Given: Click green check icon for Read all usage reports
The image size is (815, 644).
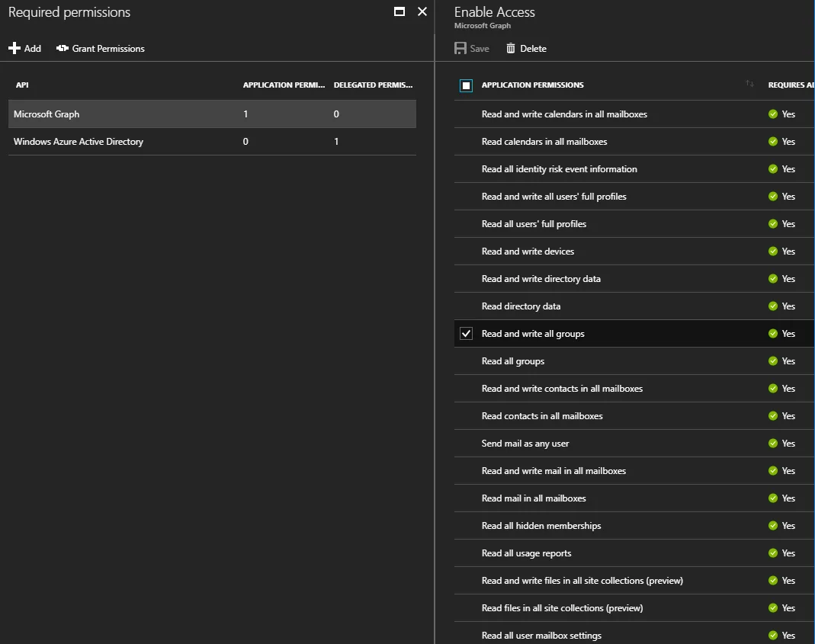Looking at the screenshot, I should 773,553.
